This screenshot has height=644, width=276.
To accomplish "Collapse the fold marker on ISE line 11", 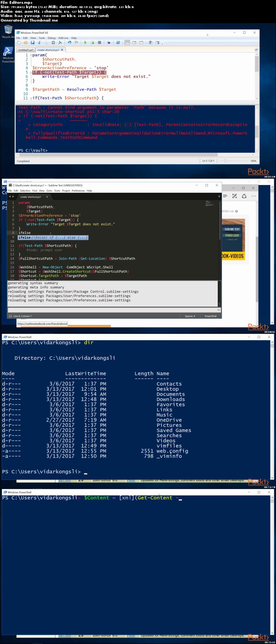I will 31,98.
